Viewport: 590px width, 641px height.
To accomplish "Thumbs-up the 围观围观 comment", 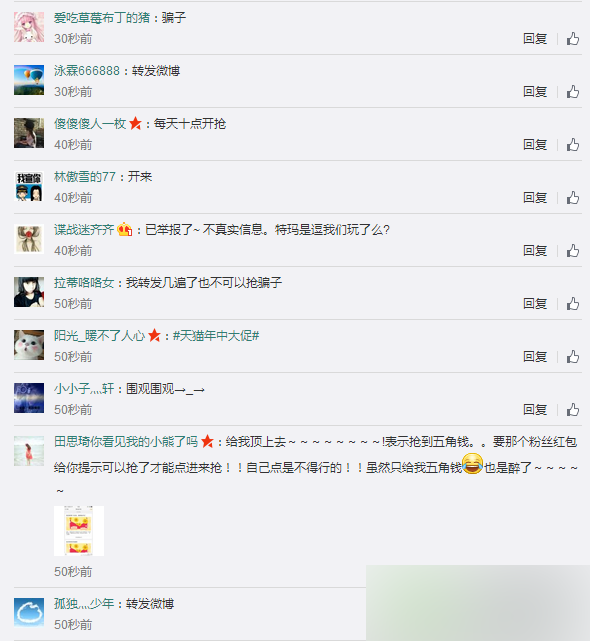I will click(573, 410).
